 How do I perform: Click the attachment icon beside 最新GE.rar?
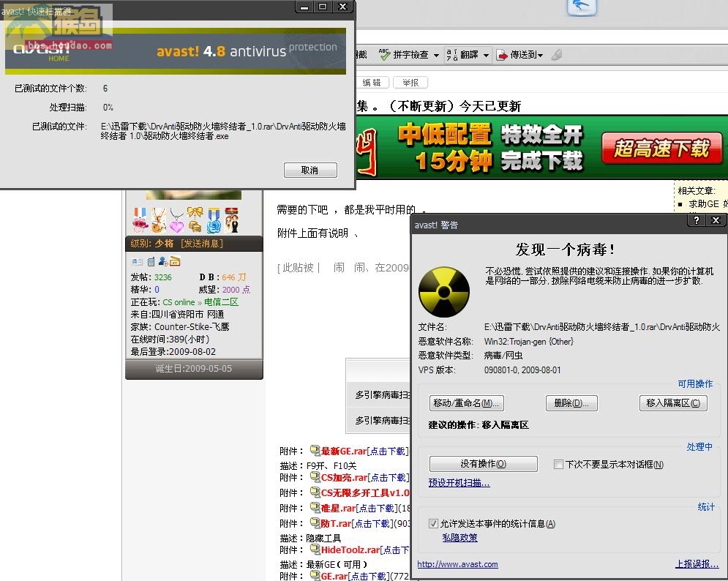click(315, 450)
